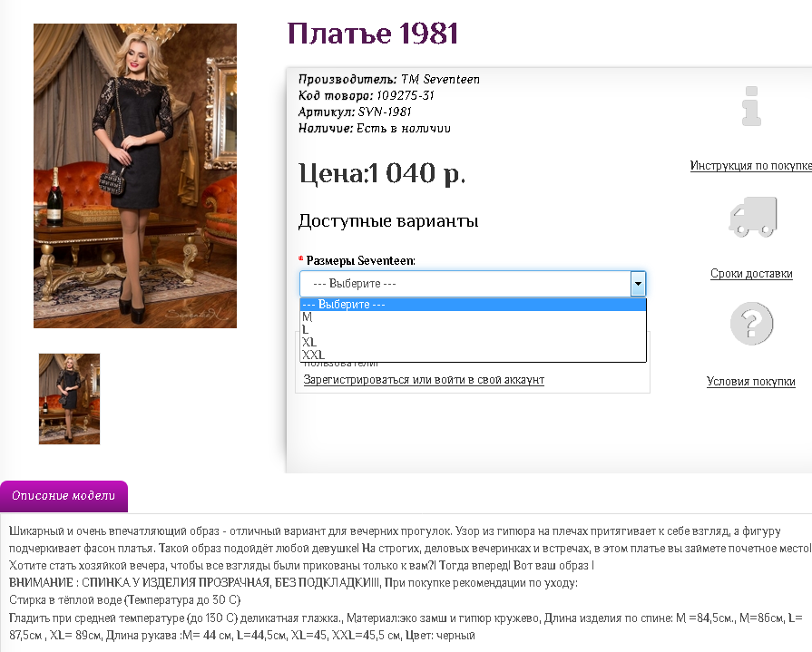This screenshot has width=812, height=652.
Task: Click the Платье 1981 heading
Action: (x=373, y=34)
